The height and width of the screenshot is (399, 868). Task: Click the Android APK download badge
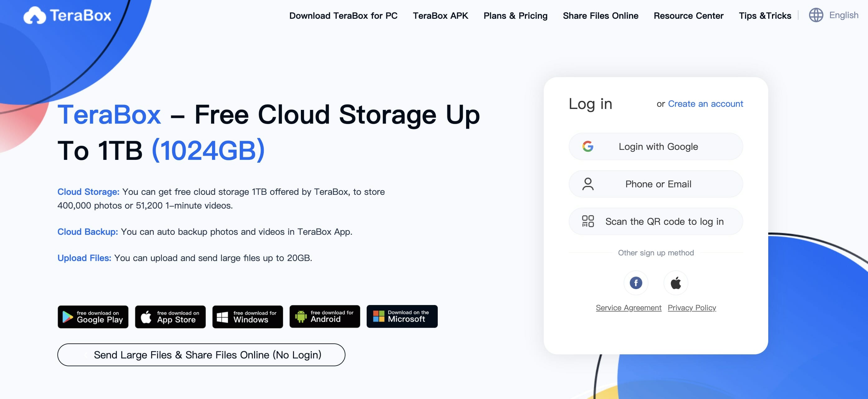click(325, 316)
